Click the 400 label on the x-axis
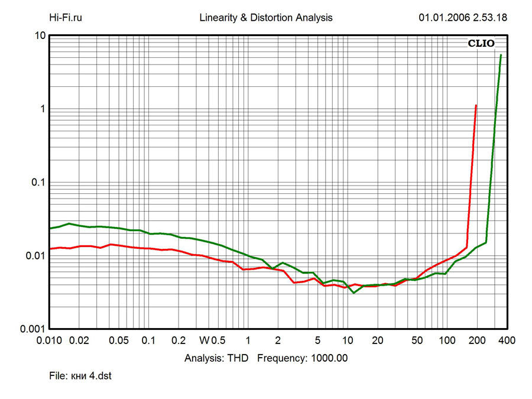Image resolution: width=532 pixels, height=399 pixels. click(x=507, y=340)
